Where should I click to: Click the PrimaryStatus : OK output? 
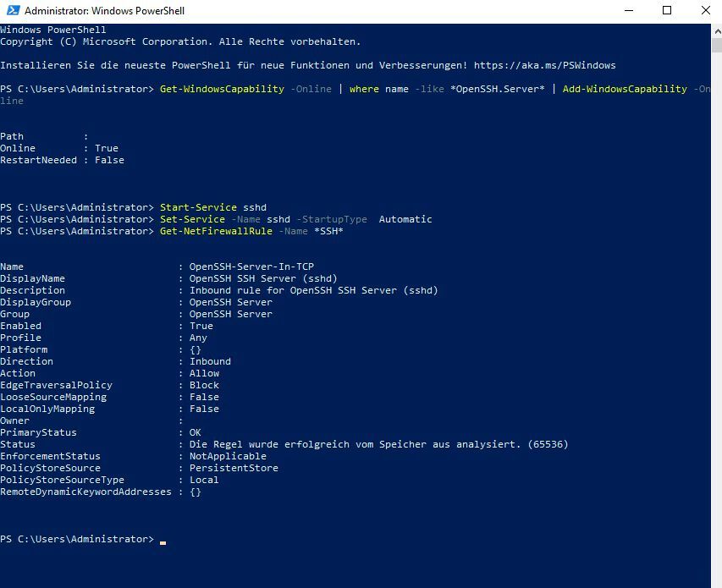tap(102, 431)
